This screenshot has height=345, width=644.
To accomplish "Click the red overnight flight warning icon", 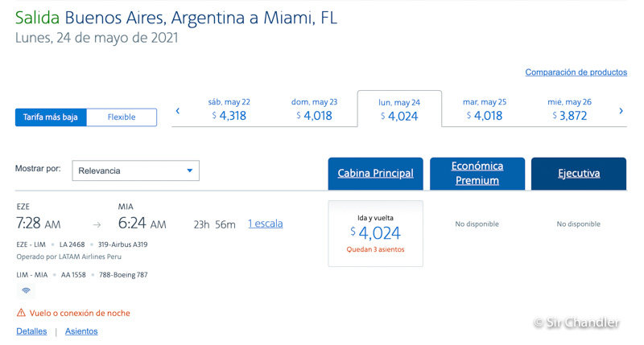I will pyautogui.click(x=21, y=313).
